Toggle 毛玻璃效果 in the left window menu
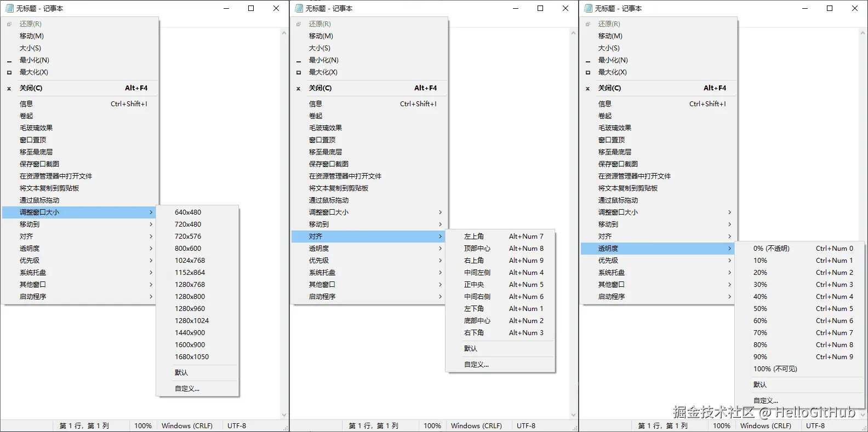This screenshot has width=868, height=432. point(81,128)
